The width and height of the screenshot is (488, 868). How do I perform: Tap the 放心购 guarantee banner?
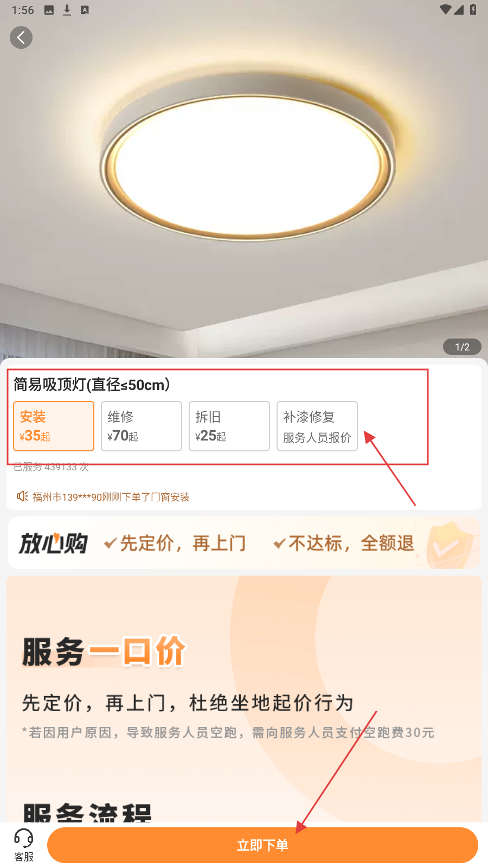coord(244,543)
